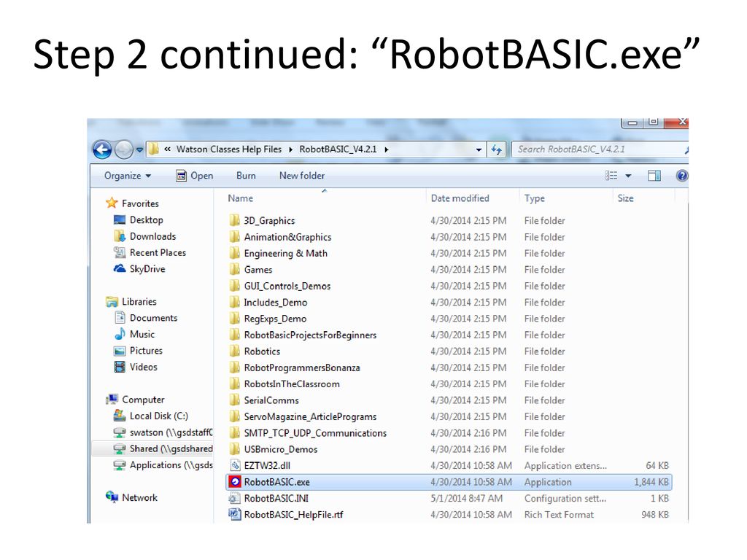Click Burn in the toolbar

click(246, 176)
